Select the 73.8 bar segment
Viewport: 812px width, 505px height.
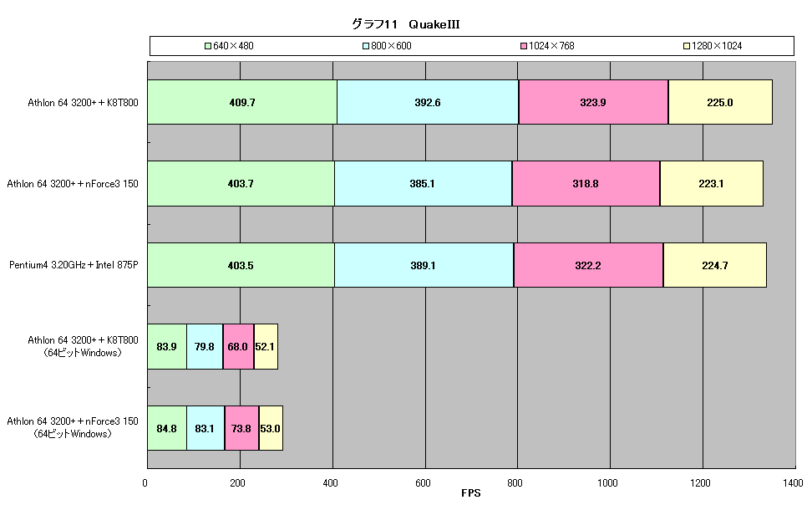(241, 428)
